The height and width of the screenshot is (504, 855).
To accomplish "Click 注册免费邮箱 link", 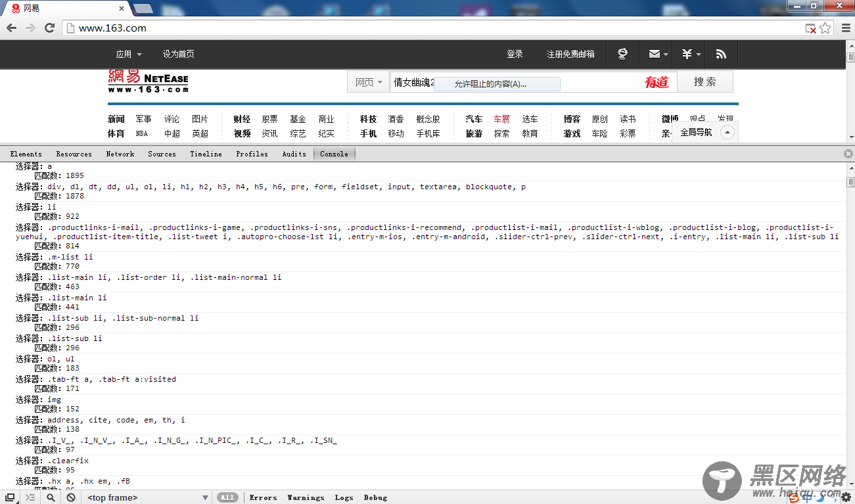I will pyautogui.click(x=570, y=55).
